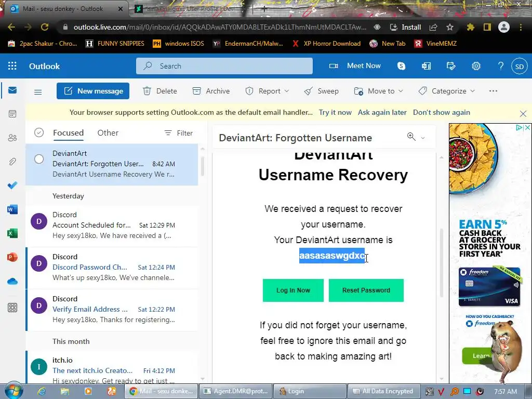
Task: Open the Filter menu in message list
Action: (179, 133)
